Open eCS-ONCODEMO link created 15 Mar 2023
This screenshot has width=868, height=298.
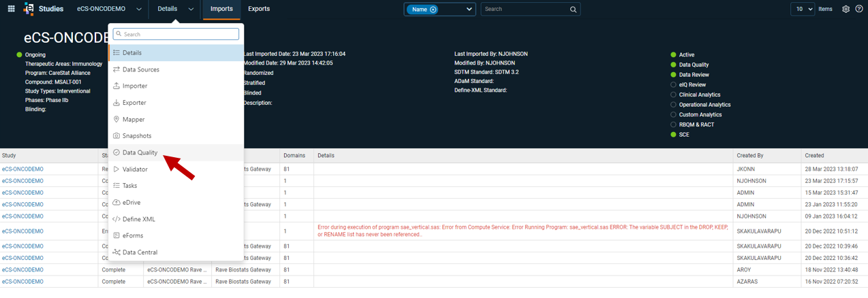click(22, 193)
